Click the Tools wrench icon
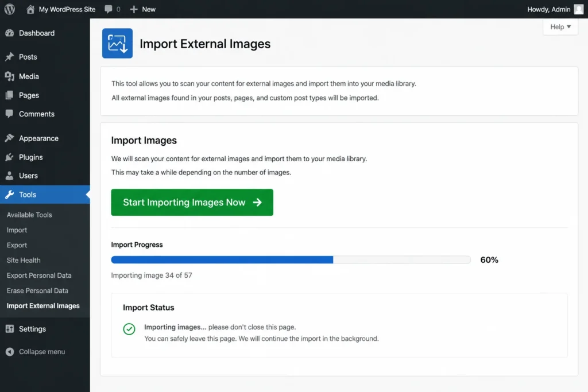 [x=10, y=195]
